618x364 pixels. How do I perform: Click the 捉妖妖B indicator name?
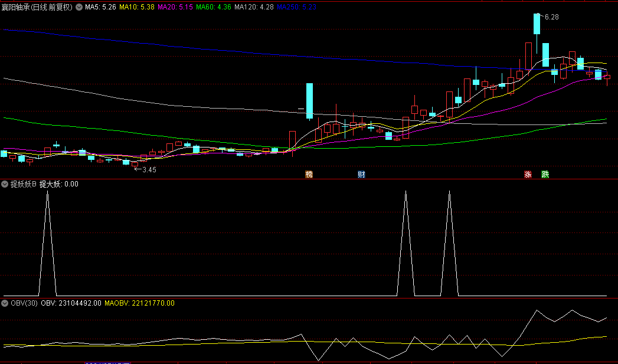(x=23, y=184)
